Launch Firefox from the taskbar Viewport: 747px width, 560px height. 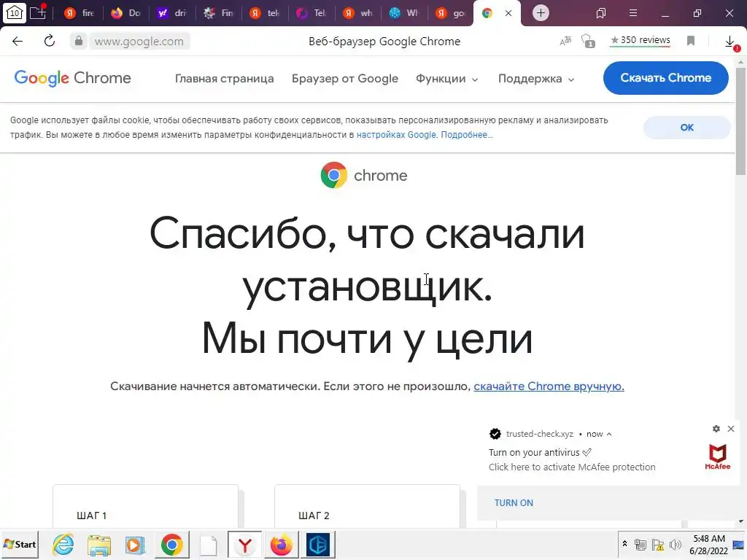tap(281, 545)
